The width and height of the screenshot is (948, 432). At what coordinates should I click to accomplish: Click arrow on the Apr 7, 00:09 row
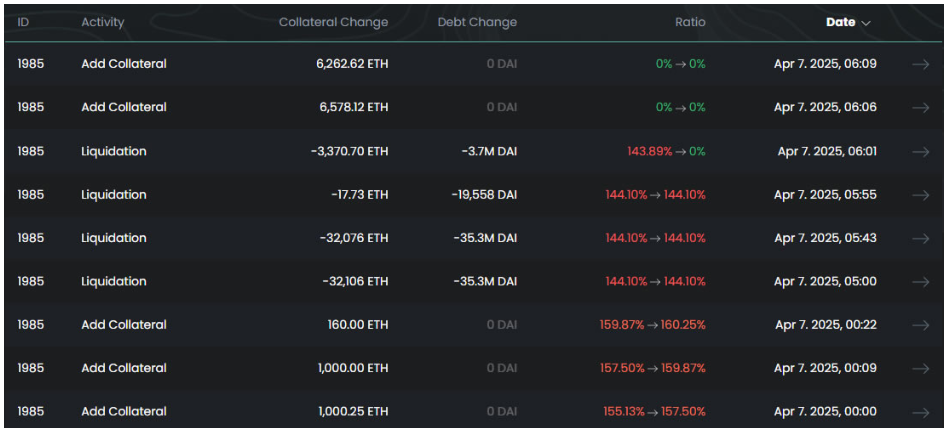920,368
